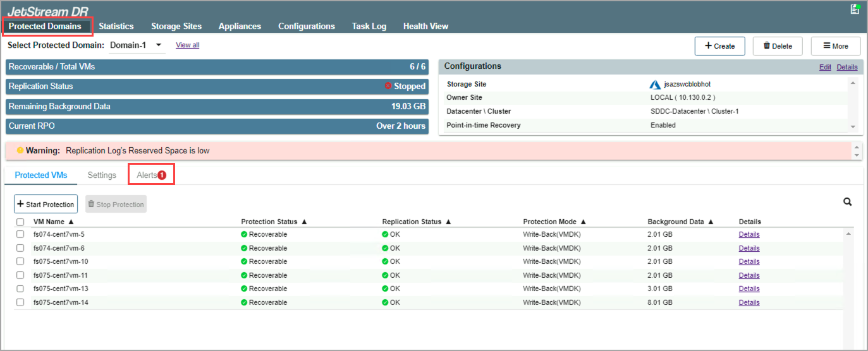Screen dimensions: 868x351
Task: Click the Create protected domain button
Action: (719, 46)
